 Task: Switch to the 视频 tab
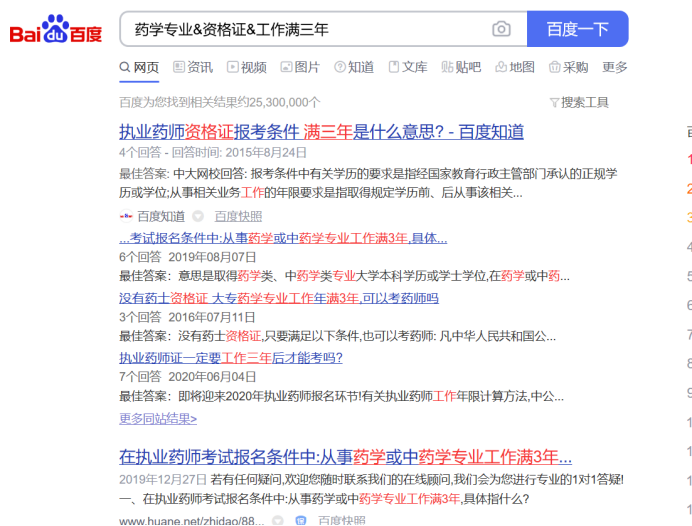247,68
